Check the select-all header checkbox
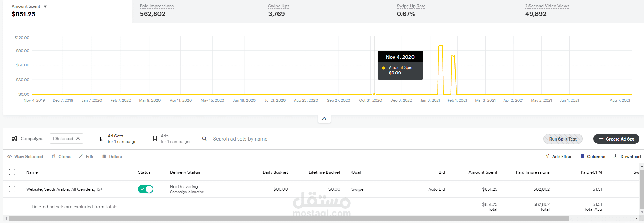The width and height of the screenshot is (644, 223). [x=12, y=172]
